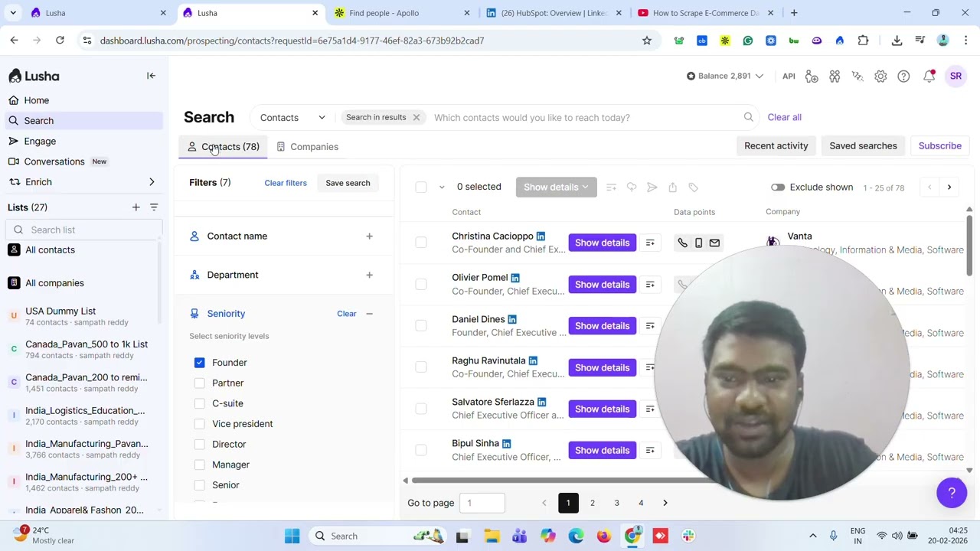
Task: Collapse the Lusha sidebar
Action: [x=151, y=76]
